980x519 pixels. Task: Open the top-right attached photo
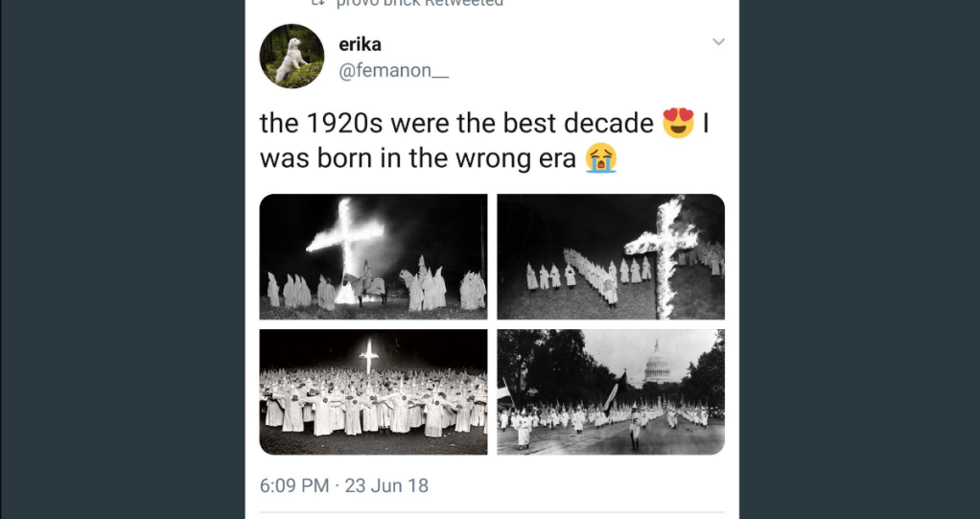point(611,256)
